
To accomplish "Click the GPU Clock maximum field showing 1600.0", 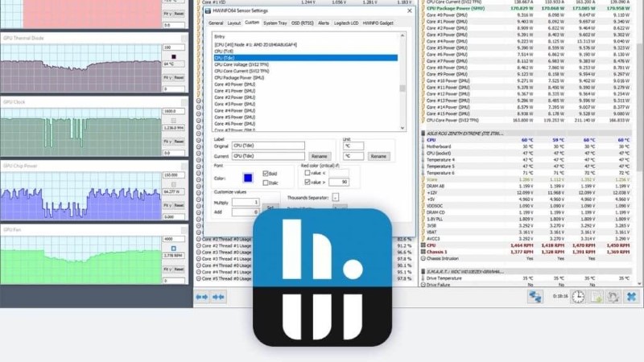I will pyautogui.click(x=173, y=111).
